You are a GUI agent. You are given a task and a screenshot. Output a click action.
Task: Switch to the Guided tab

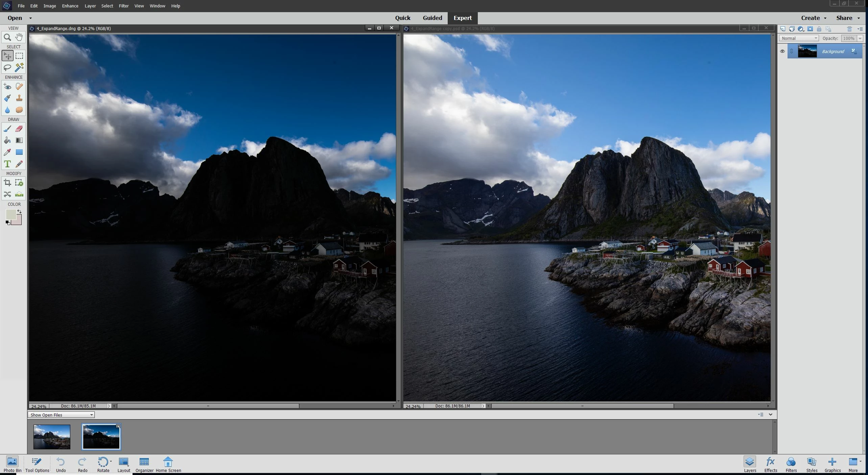[432, 18]
